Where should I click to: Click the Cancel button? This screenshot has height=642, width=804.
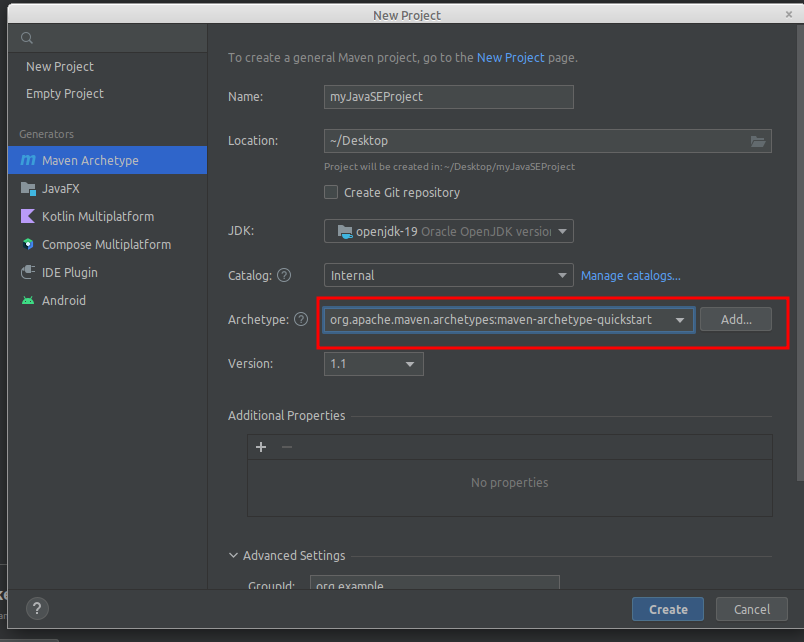click(x=752, y=609)
